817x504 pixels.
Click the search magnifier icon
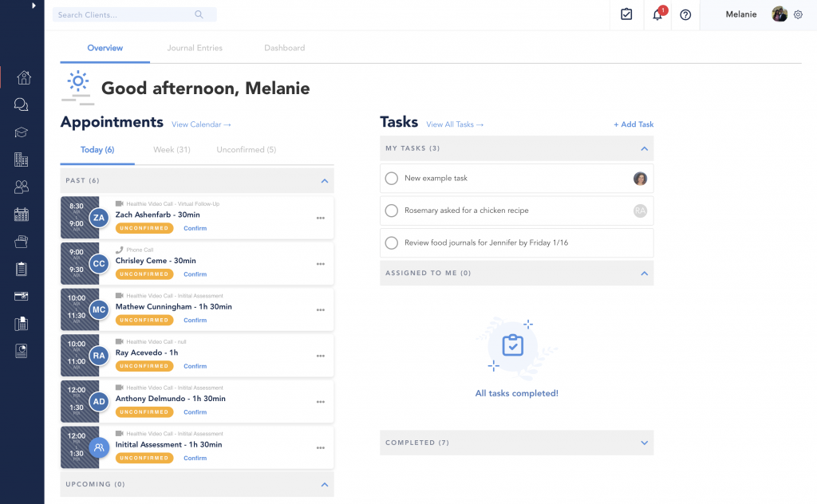pos(199,14)
